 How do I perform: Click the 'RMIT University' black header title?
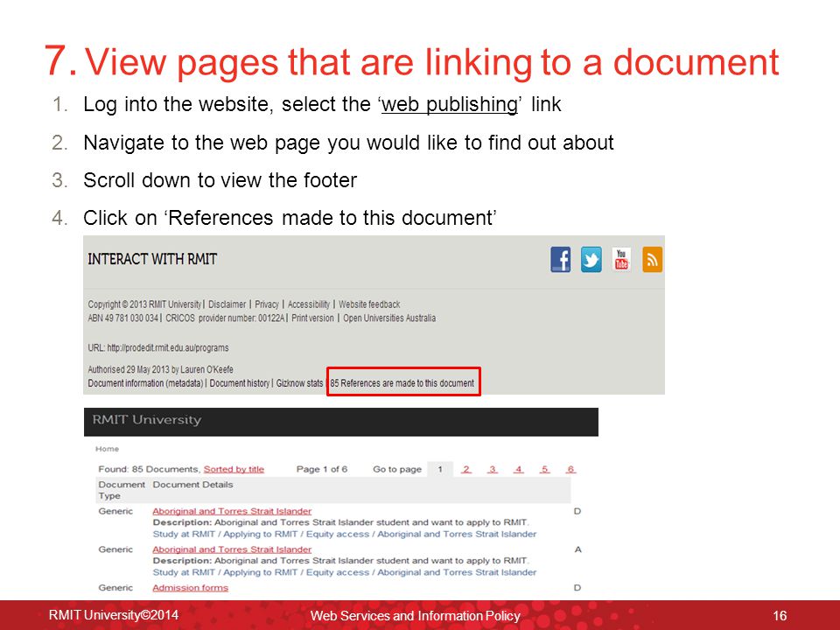click(x=147, y=419)
